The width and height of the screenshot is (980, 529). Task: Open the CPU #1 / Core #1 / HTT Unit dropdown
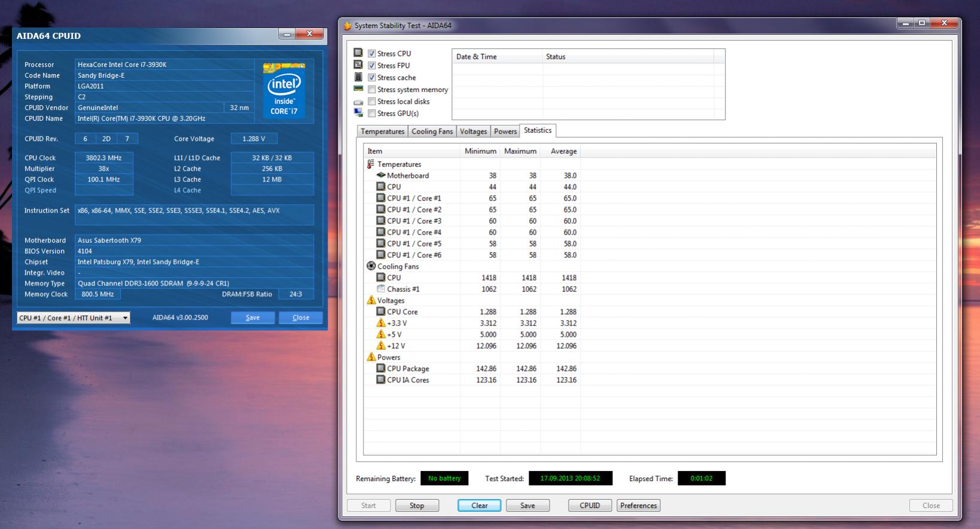click(x=73, y=318)
